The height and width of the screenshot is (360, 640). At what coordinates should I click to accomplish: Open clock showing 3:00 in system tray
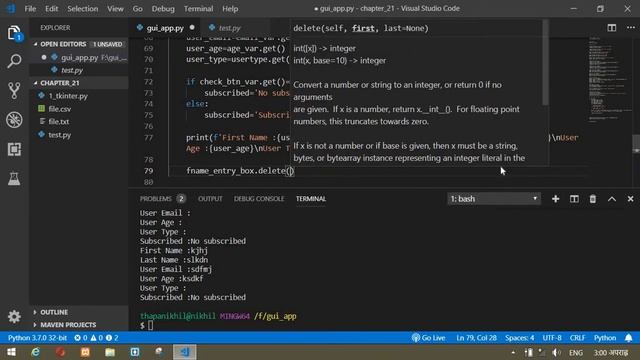click(611, 352)
